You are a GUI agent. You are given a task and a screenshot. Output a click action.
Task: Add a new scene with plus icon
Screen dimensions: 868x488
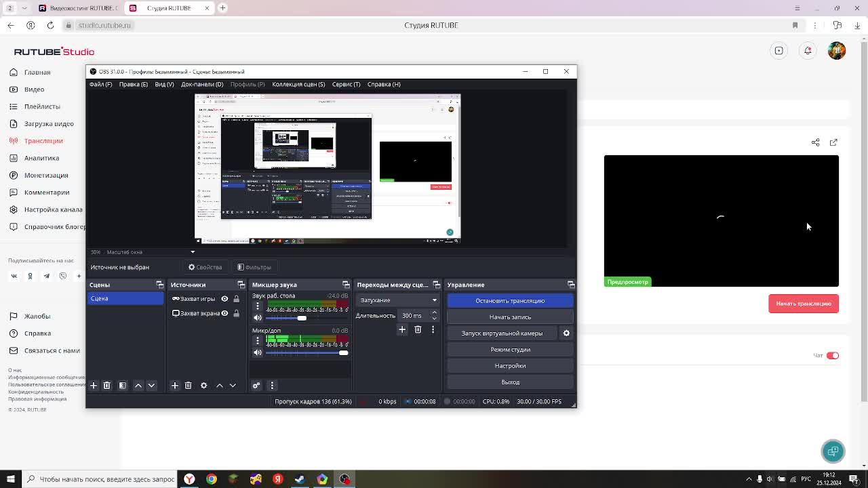pyautogui.click(x=94, y=386)
